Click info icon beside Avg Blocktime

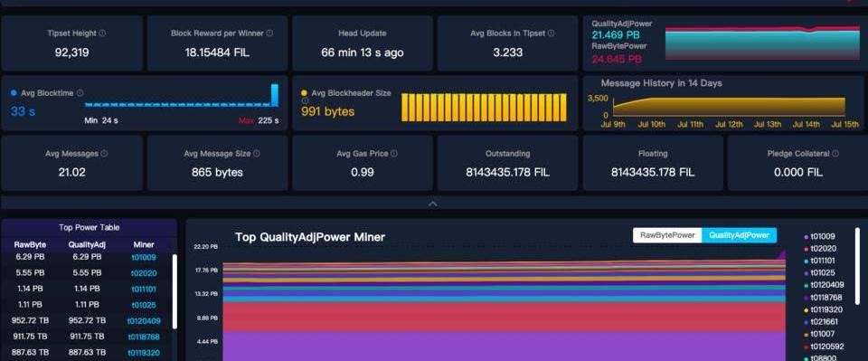click(80, 93)
